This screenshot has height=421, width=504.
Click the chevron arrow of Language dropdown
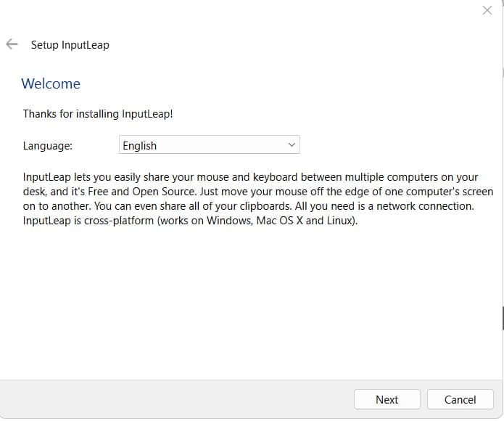292,145
